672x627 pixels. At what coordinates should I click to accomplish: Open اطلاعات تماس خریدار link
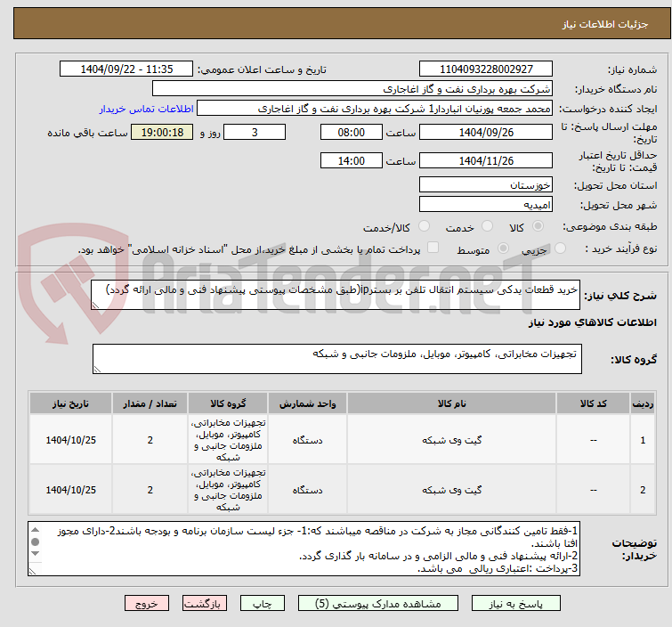coord(147,109)
